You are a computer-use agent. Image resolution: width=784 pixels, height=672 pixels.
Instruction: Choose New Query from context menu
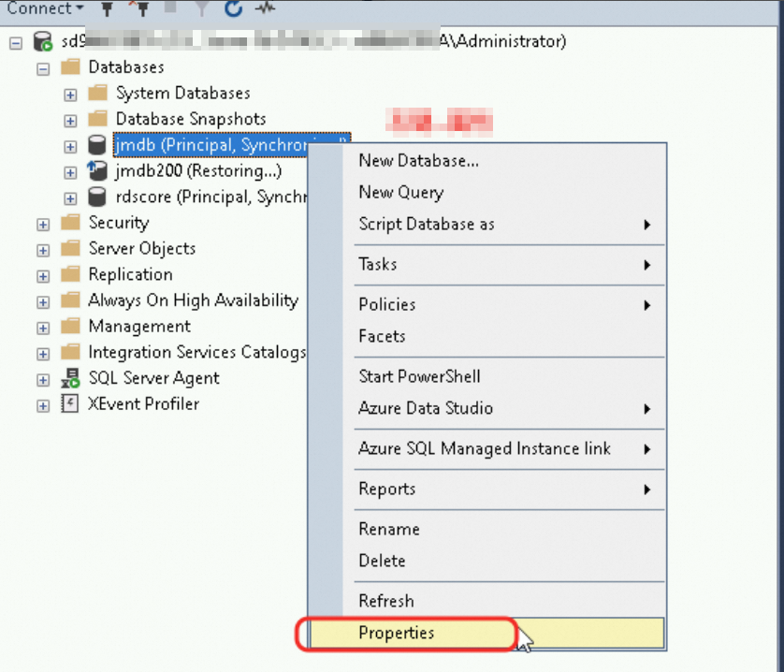(x=486, y=192)
